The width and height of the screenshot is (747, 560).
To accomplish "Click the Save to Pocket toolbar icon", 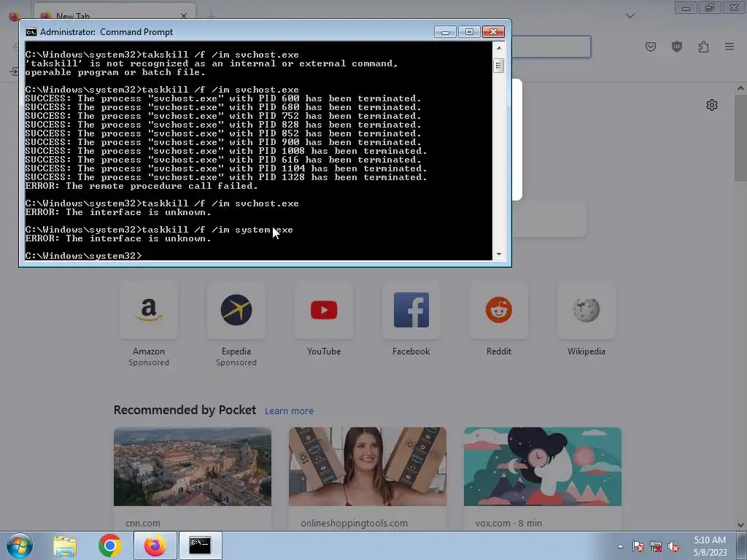I will 651,47.
